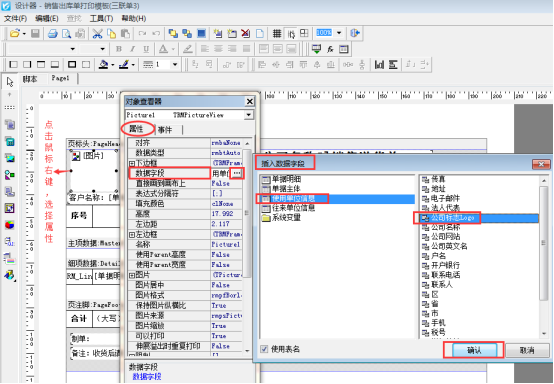The height and width of the screenshot is (384, 554).
Task: Click the 确认 button
Action: click(474, 350)
